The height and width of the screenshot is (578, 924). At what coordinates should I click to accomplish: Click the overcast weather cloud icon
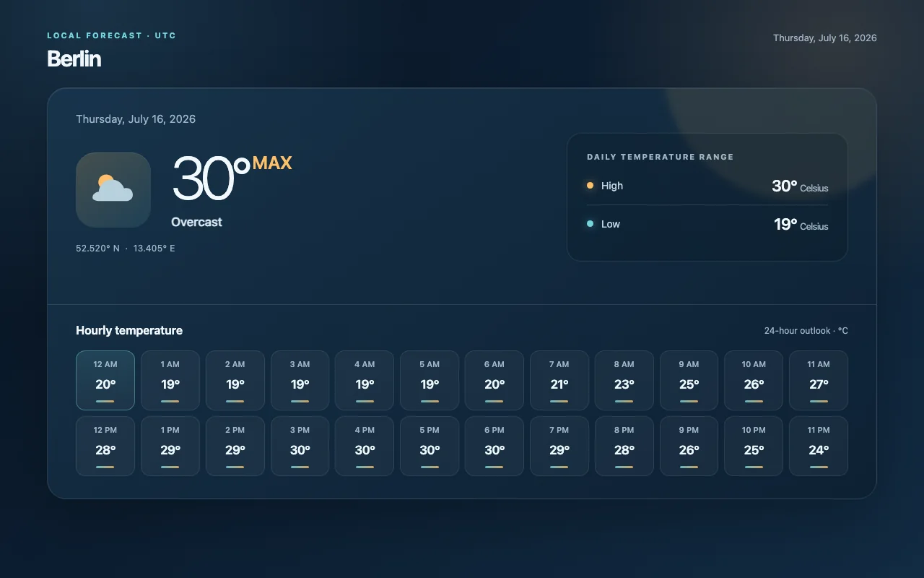pos(113,189)
